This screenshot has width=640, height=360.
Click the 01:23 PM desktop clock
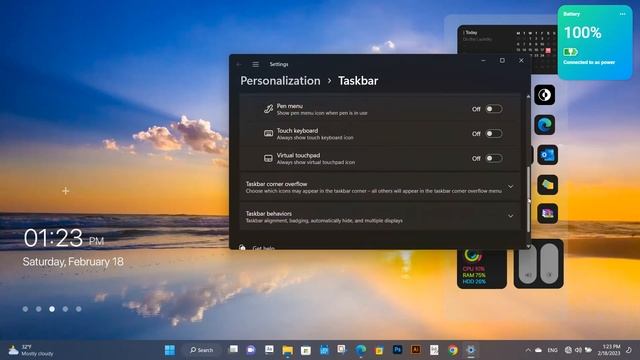(x=64, y=238)
